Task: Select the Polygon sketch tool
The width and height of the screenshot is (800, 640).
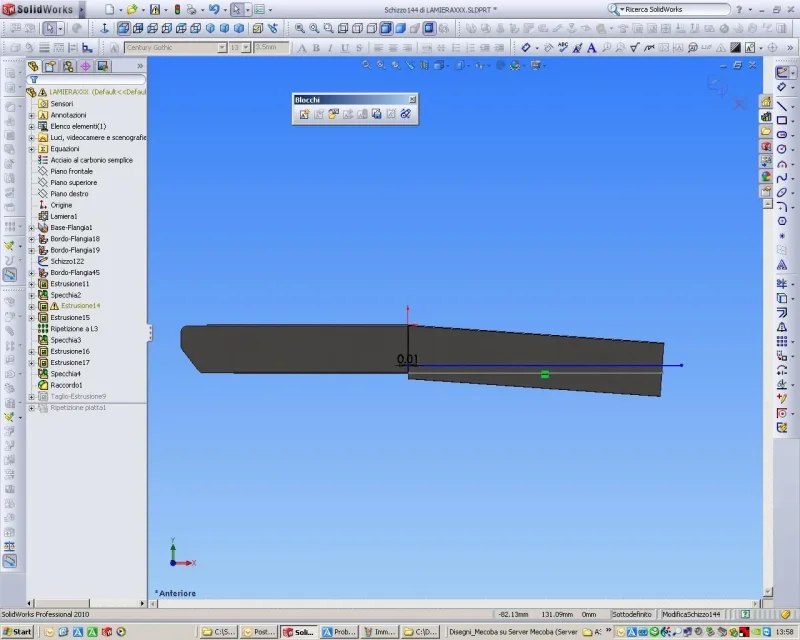Action: tap(782, 221)
